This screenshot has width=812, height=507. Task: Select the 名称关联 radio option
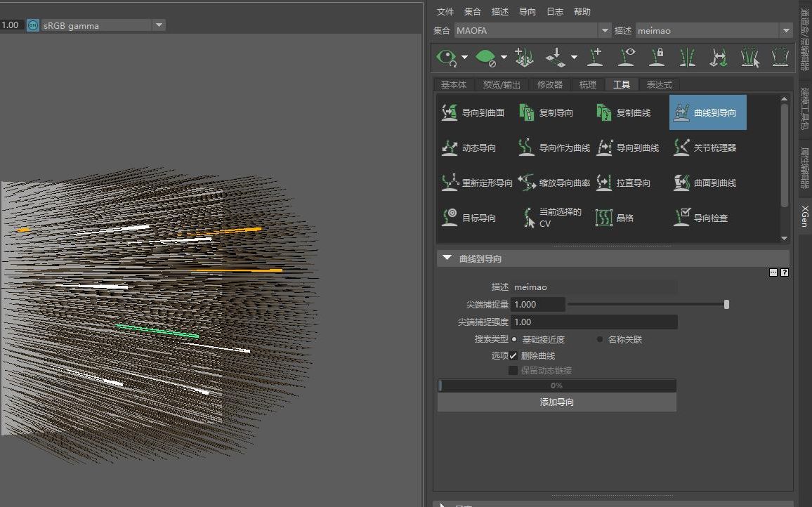(x=600, y=339)
